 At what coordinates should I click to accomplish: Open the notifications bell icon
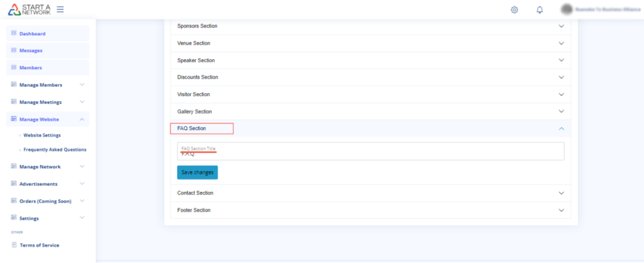click(540, 9)
